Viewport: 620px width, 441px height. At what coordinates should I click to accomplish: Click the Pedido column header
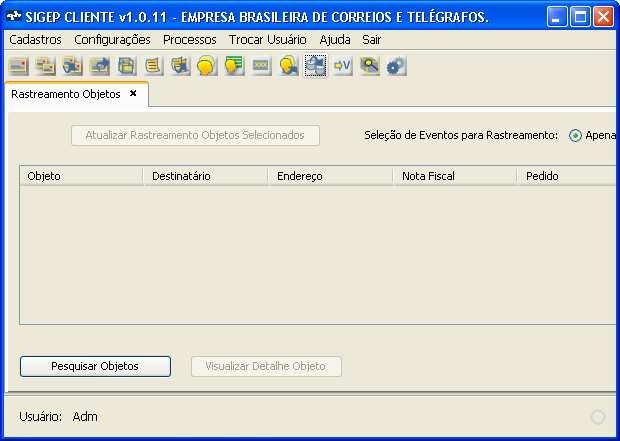[568, 176]
